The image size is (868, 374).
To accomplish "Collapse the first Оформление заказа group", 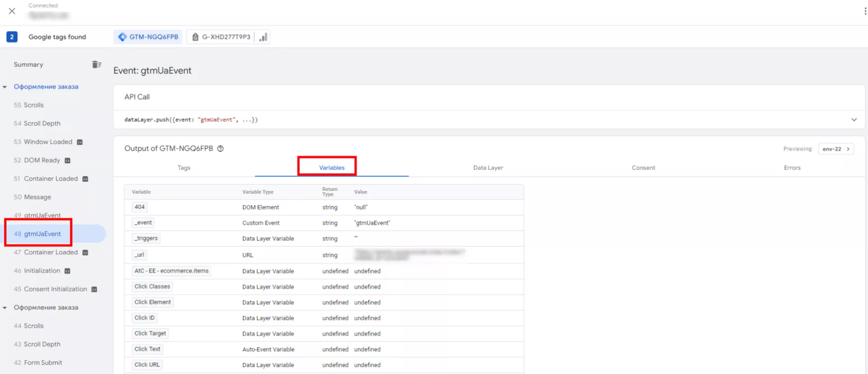I will pyautogui.click(x=5, y=87).
